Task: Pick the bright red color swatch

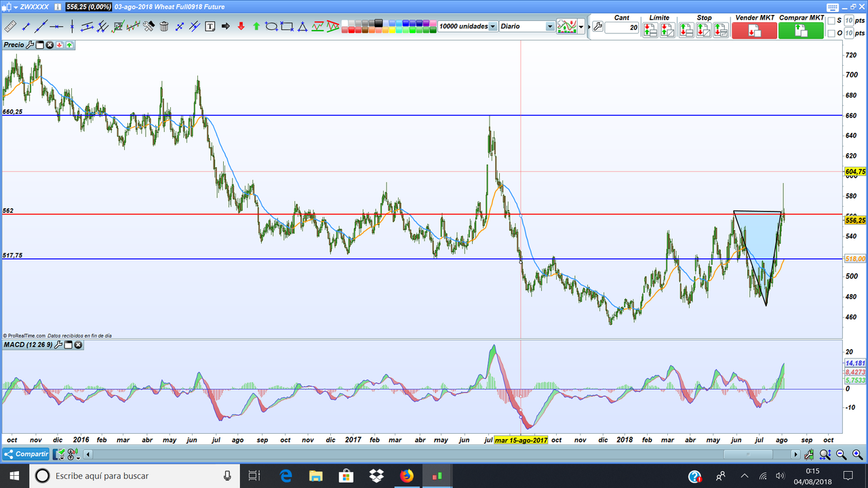Action: pos(351,30)
